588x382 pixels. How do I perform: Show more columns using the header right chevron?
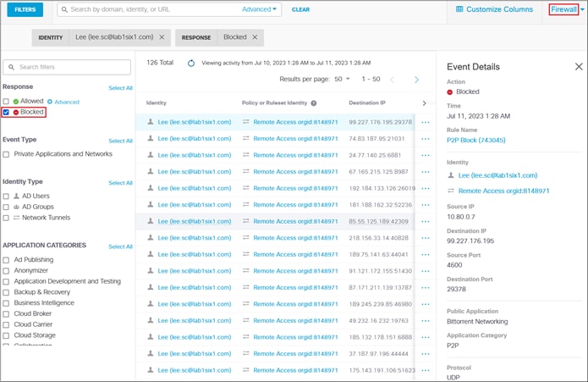click(x=424, y=102)
